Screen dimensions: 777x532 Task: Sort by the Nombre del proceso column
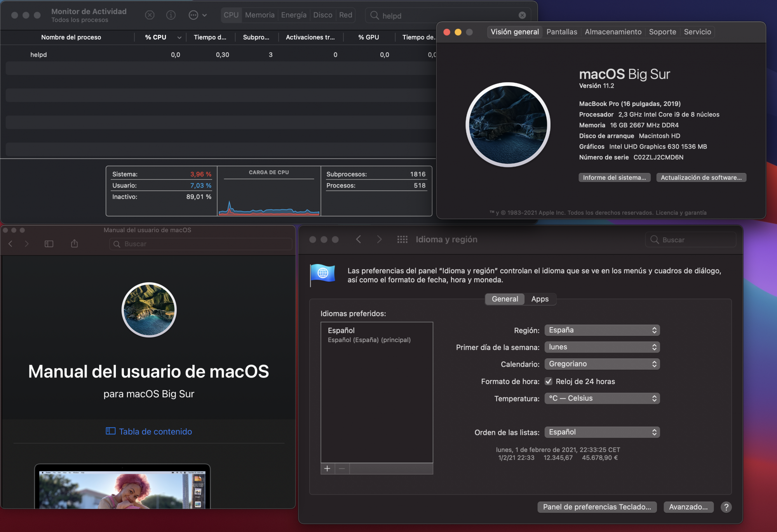pos(71,37)
